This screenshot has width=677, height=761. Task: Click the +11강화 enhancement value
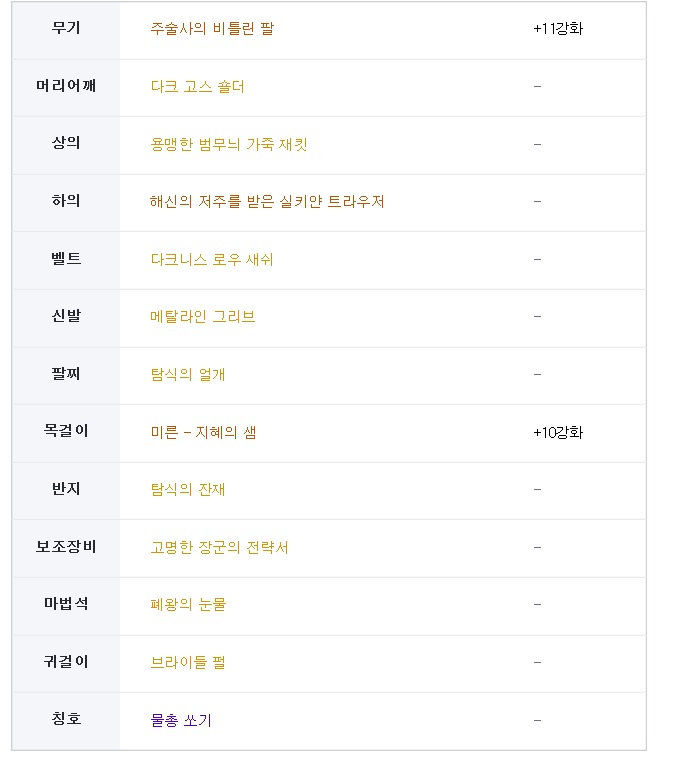point(558,29)
